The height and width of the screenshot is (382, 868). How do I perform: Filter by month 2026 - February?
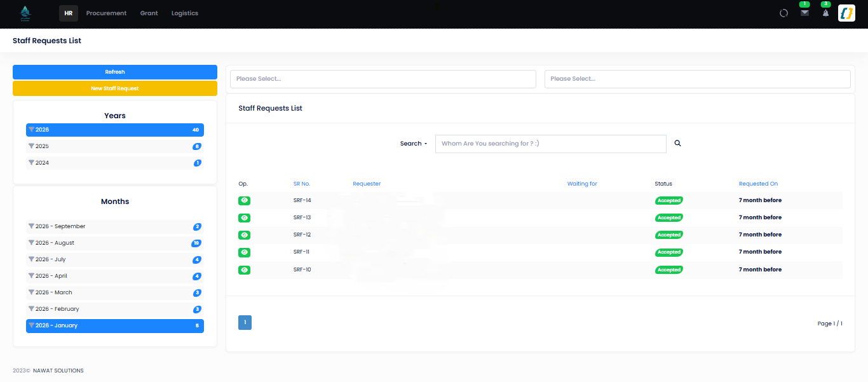click(x=115, y=309)
